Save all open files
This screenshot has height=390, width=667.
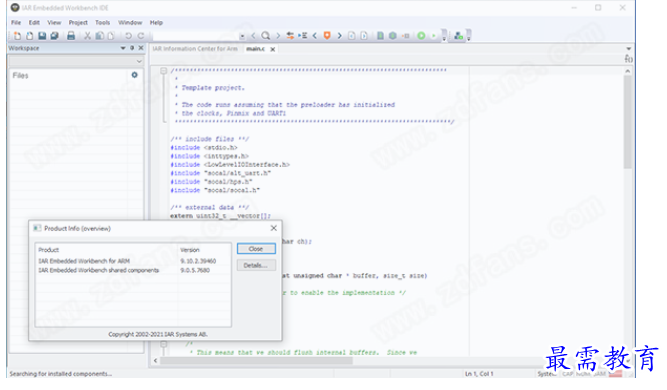tap(54, 36)
